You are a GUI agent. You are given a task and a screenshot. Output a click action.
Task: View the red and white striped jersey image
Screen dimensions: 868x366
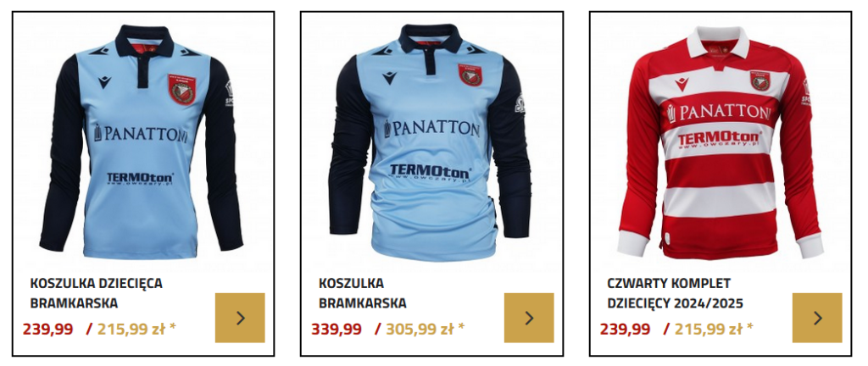click(x=720, y=142)
